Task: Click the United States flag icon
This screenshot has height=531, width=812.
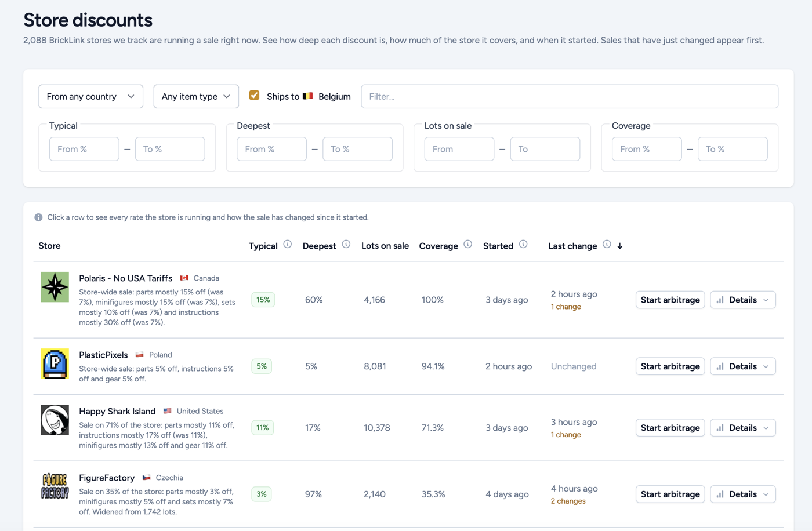Action: (x=168, y=411)
